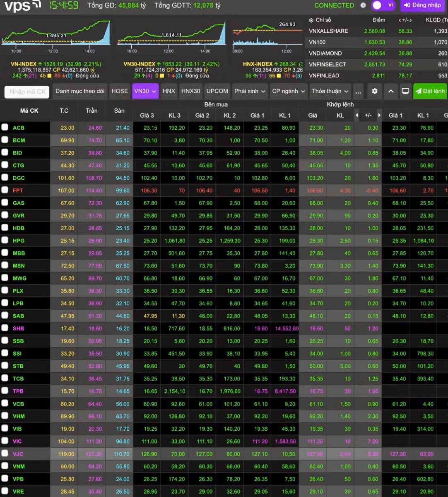Select VN100 index row
The width and height of the screenshot is (448, 497).
[376, 42]
